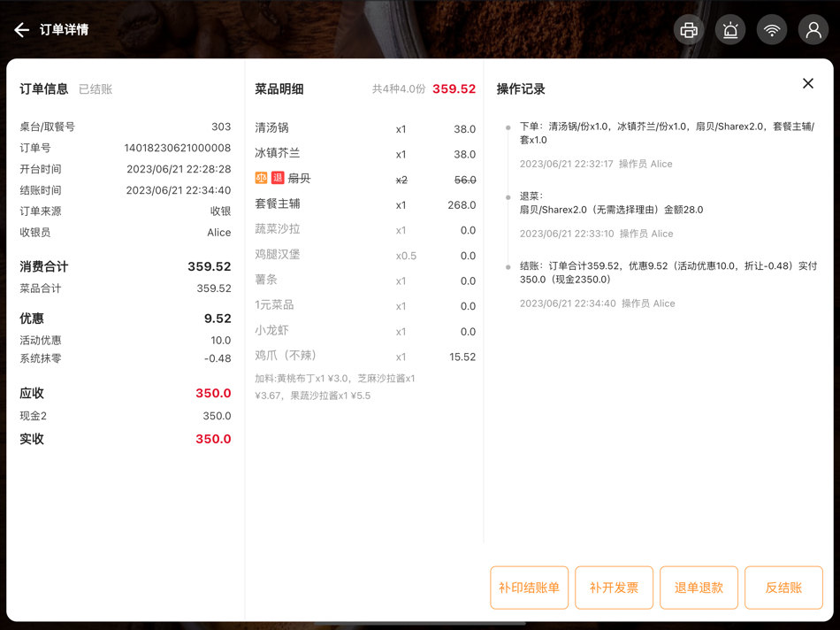Check the Wi-Fi status icon
The width and height of the screenshot is (840, 630).
pyautogui.click(x=772, y=29)
